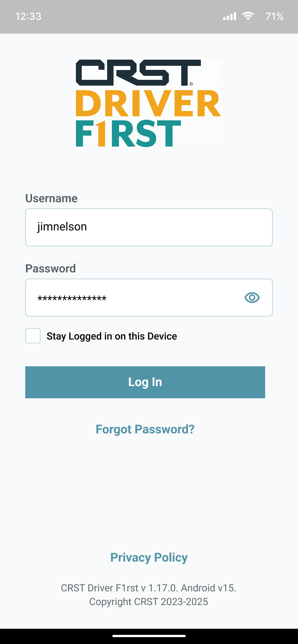Open Forgot Password page
The image size is (298, 644).
(145, 429)
